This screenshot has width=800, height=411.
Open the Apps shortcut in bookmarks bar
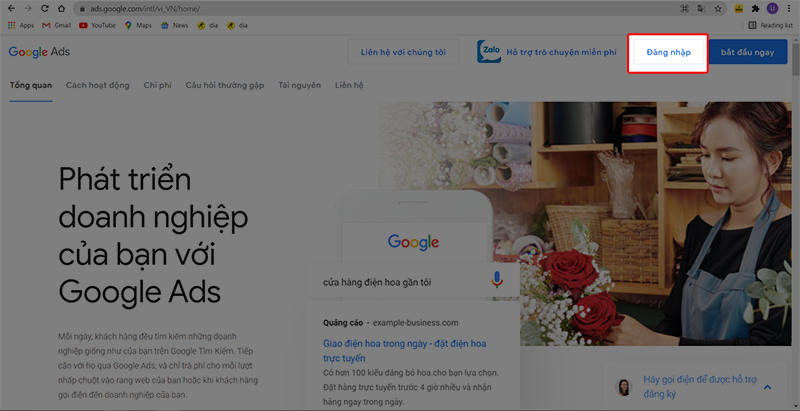(20, 25)
